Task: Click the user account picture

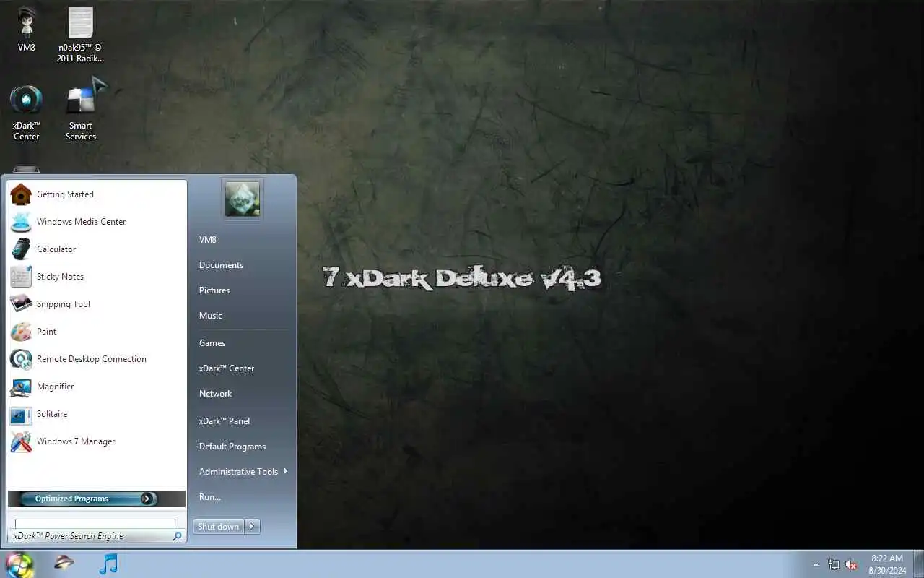Action: [243, 199]
